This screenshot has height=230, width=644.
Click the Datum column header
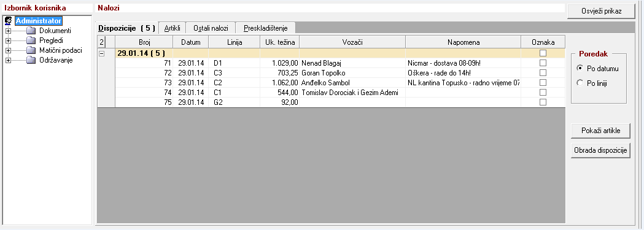pos(190,42)
